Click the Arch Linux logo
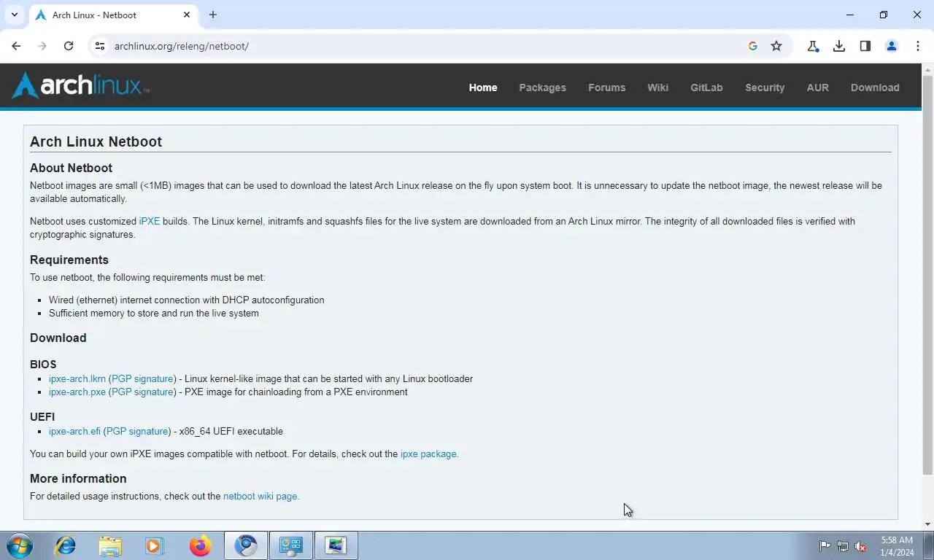The image size is (934, 560). click(x=80, y=85)
